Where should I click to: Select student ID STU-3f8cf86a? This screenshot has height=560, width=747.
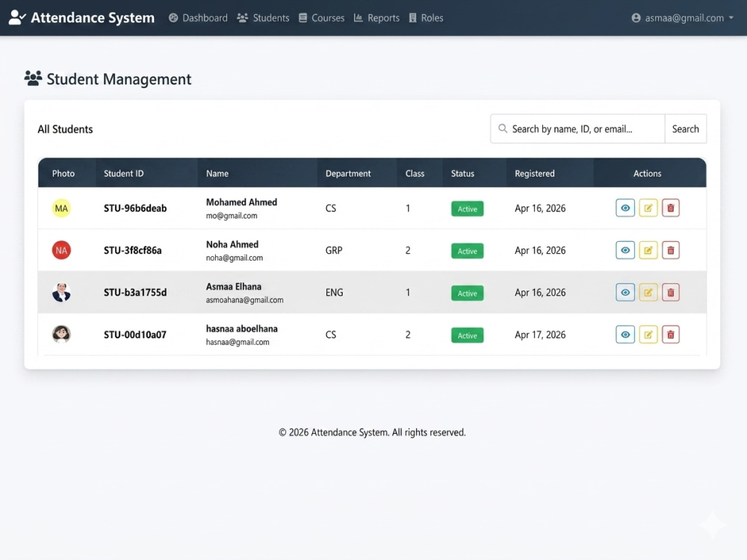tap(133, 250)
